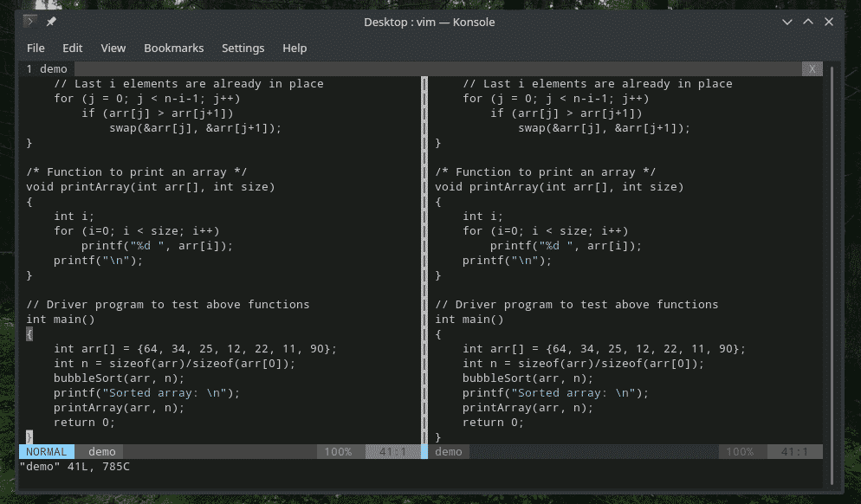Click 100% indicator in left status line
Screen dimensions: 861x504
[338, 452]
